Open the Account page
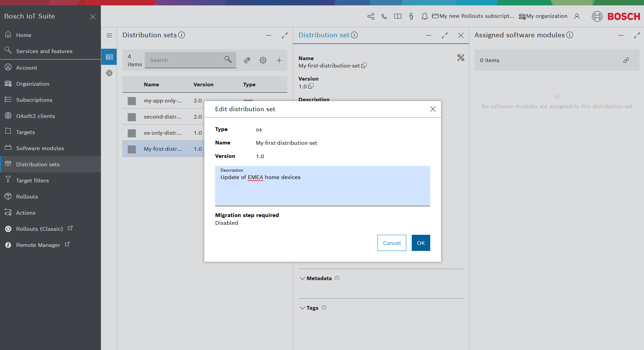This screenshot has height=350, width=644. [x=50, y=68]
